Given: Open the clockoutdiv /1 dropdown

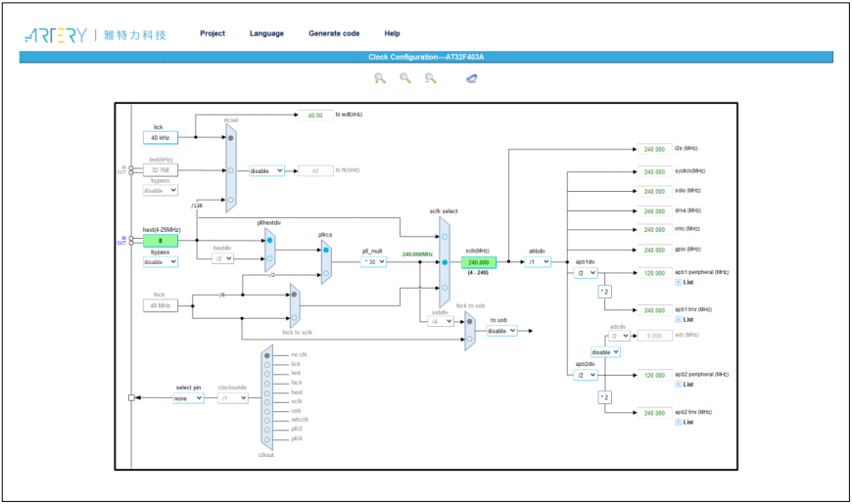Looking at the screenshot, I should [x=233, y=398].
